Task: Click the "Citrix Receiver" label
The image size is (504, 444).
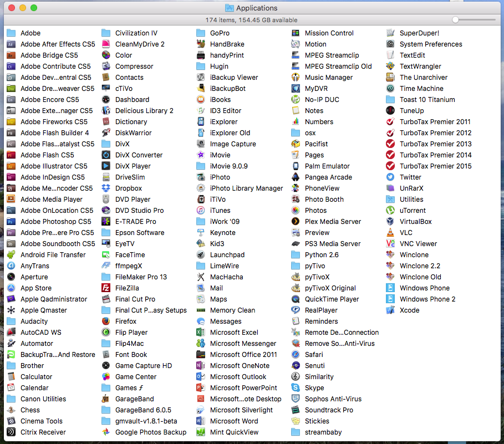Action: 43,432
